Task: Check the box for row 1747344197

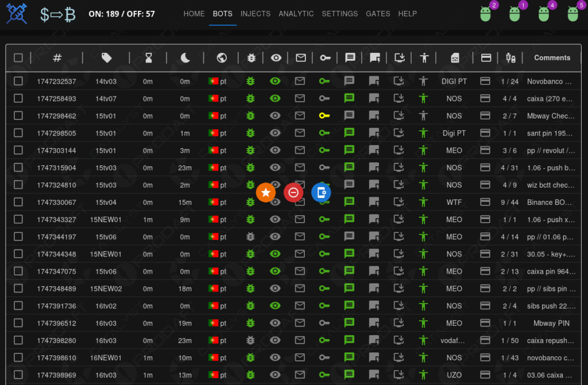Action: (x=18, y=236)
